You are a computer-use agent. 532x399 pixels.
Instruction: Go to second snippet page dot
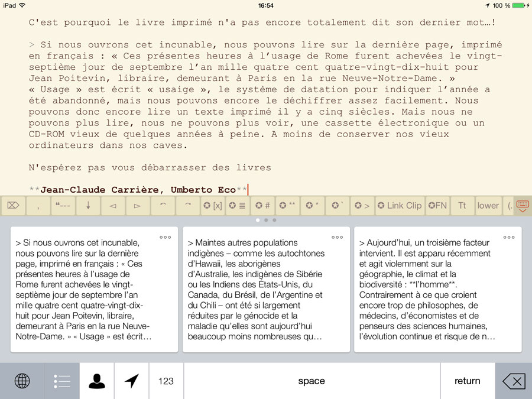[266, 220]
